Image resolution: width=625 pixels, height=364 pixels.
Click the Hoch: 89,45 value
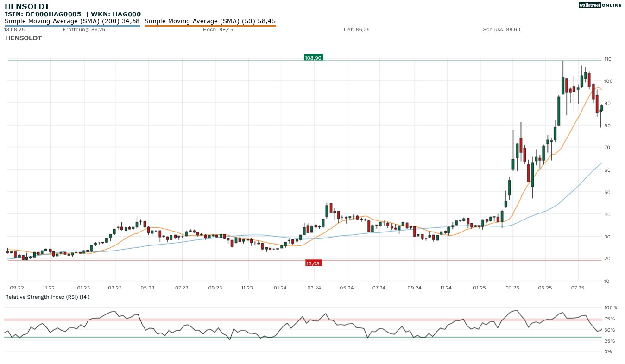[218, 30]
